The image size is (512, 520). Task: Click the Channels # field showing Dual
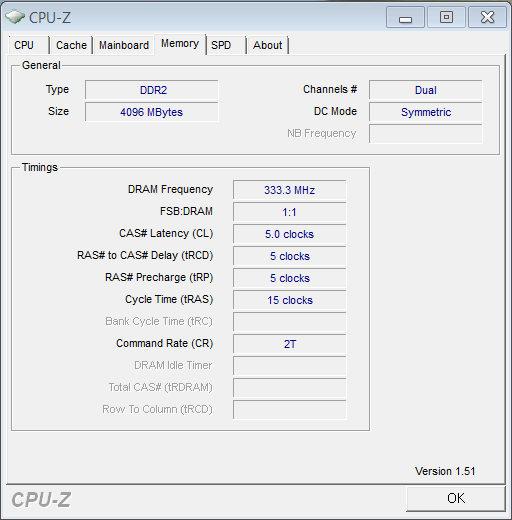[x=426, y=90]
